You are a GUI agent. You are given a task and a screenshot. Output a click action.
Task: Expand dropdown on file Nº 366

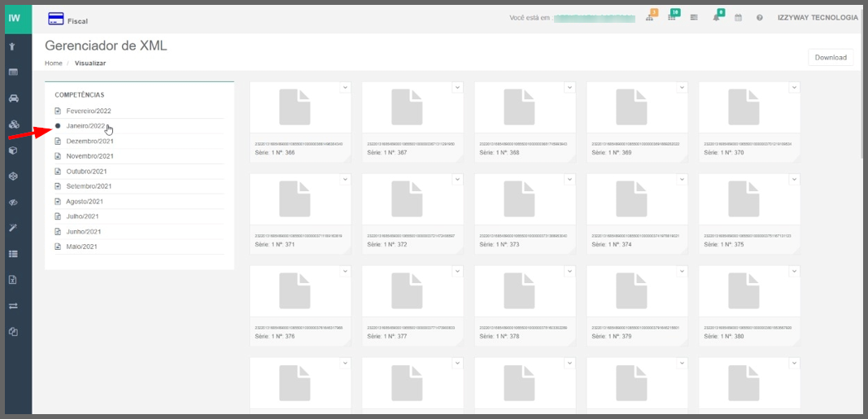[344, 88]
